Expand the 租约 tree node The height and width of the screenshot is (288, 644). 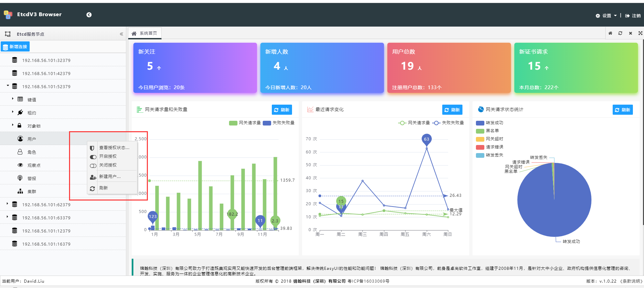[x=13, y=112]
